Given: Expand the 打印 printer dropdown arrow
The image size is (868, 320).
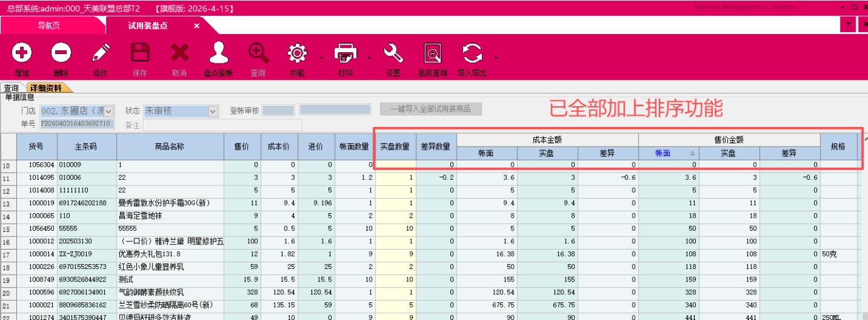Looking at the screenshot, I should point(369,58).
